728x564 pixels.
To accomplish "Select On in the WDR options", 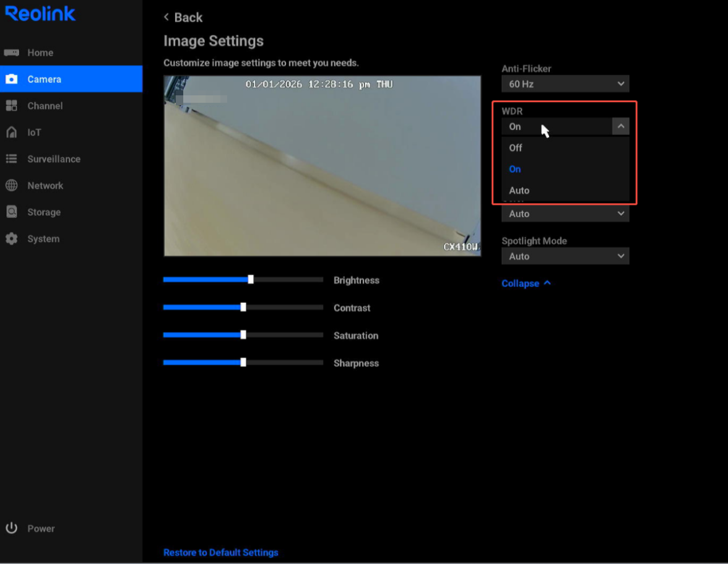I will tap(515, 169).
